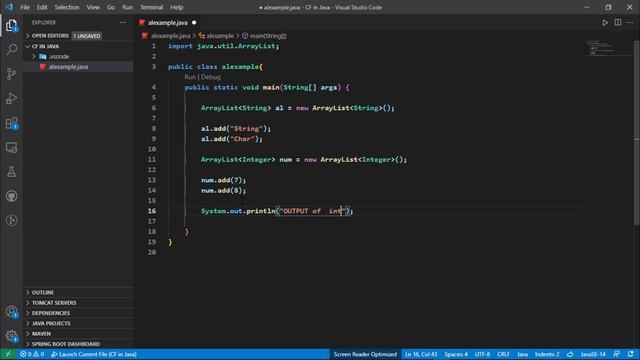Click Ln 16, Col 43 cursor position

click(x=421, y=354)
